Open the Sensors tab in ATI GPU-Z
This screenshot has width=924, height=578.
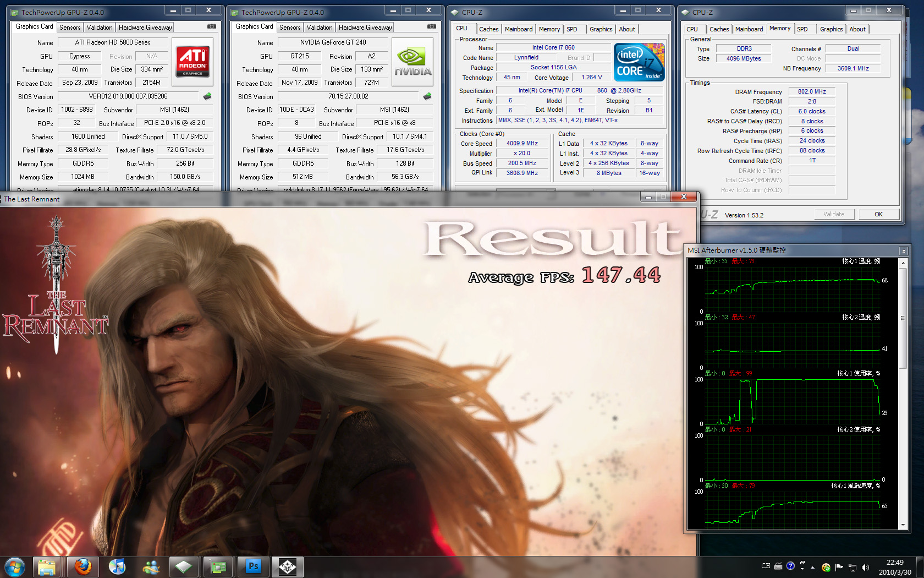(x=70, y=27)
